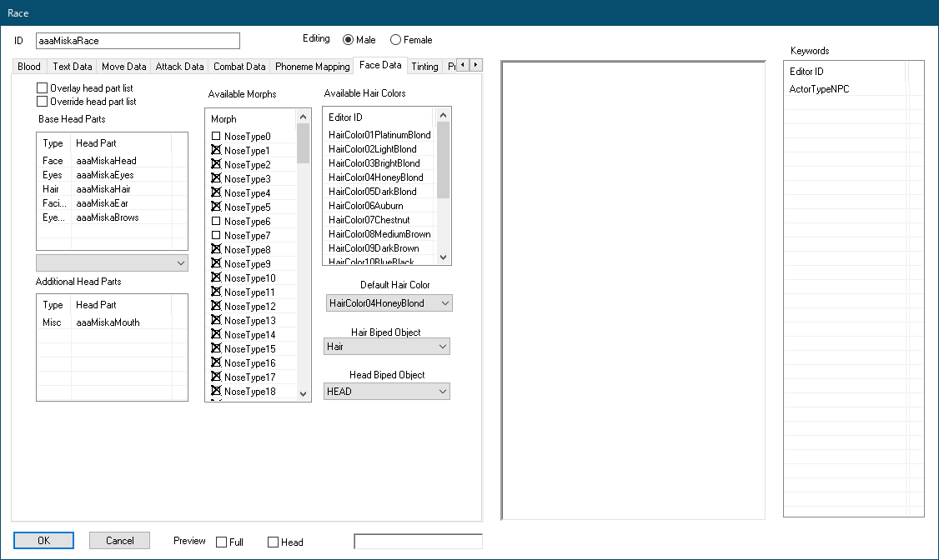Click the race ID text field

tap(138, 41)
